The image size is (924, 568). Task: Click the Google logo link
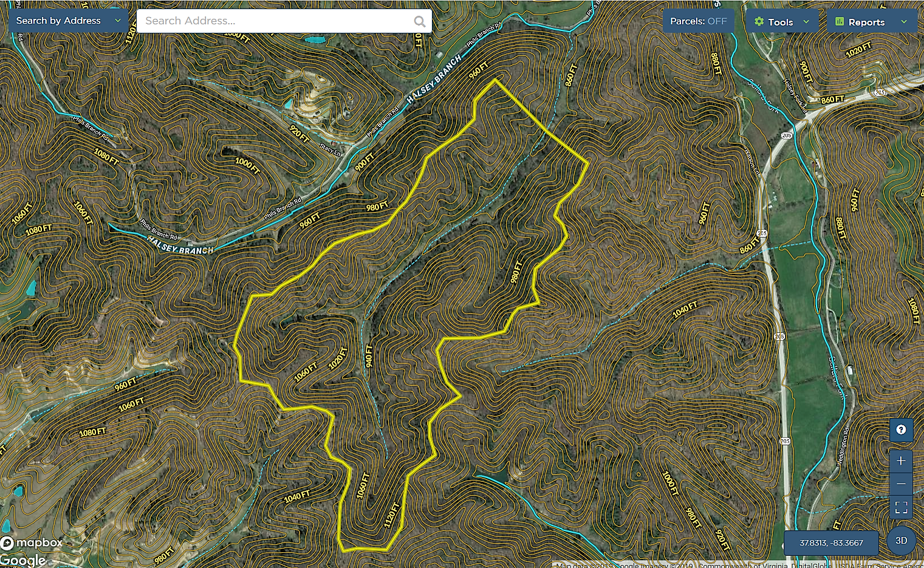pos(23,560)
